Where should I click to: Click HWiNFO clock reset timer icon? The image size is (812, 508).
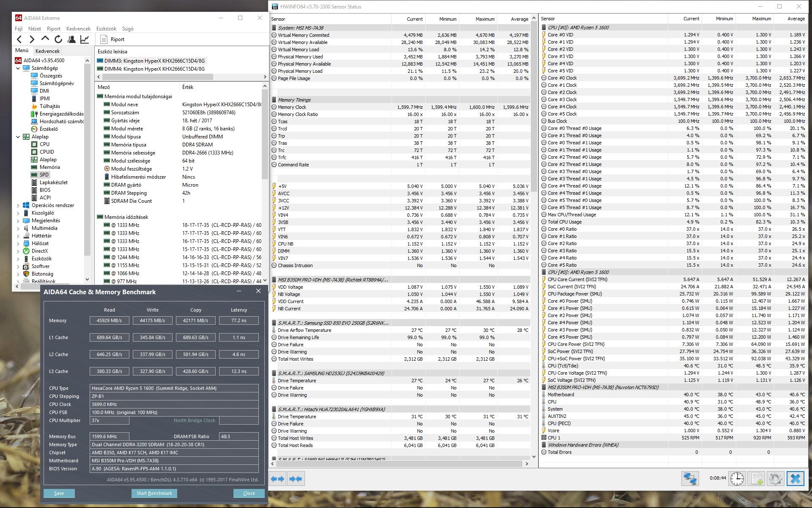point(737,479)
